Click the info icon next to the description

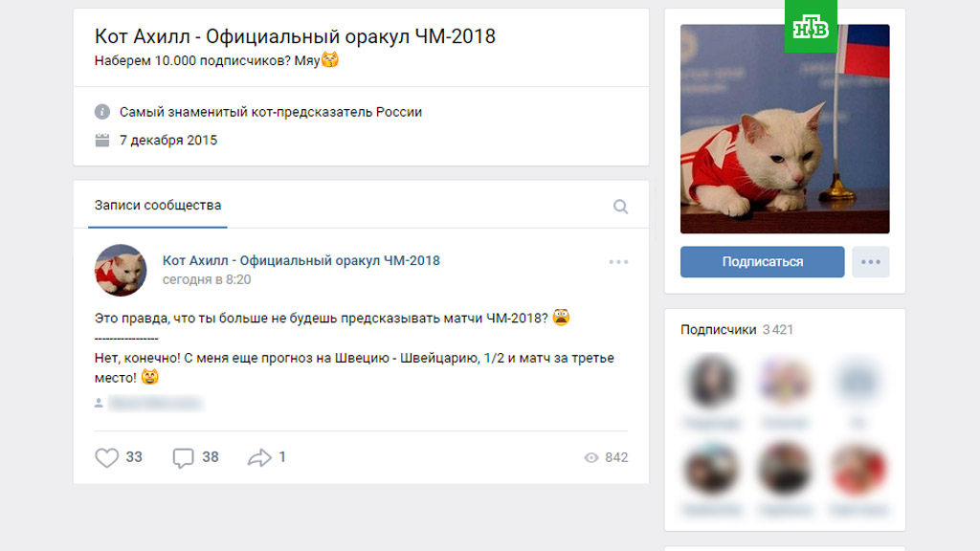[102, 112]
